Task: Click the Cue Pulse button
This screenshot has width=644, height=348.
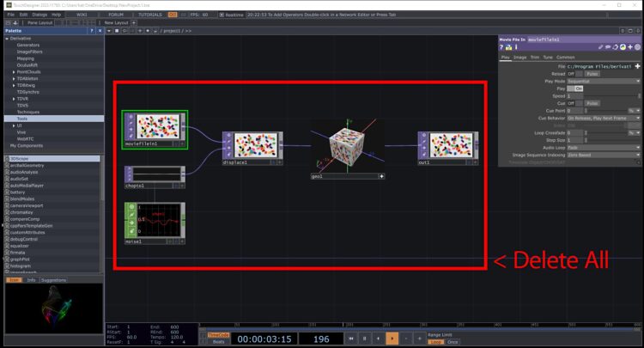Action: tap(592, 103)
